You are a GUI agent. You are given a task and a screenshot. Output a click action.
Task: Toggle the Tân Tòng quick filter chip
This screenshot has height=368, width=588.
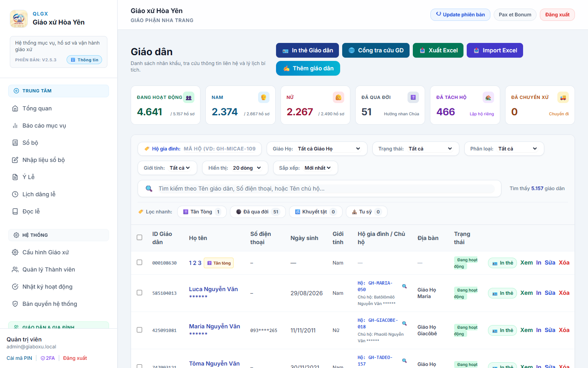[x=202, y=212]
